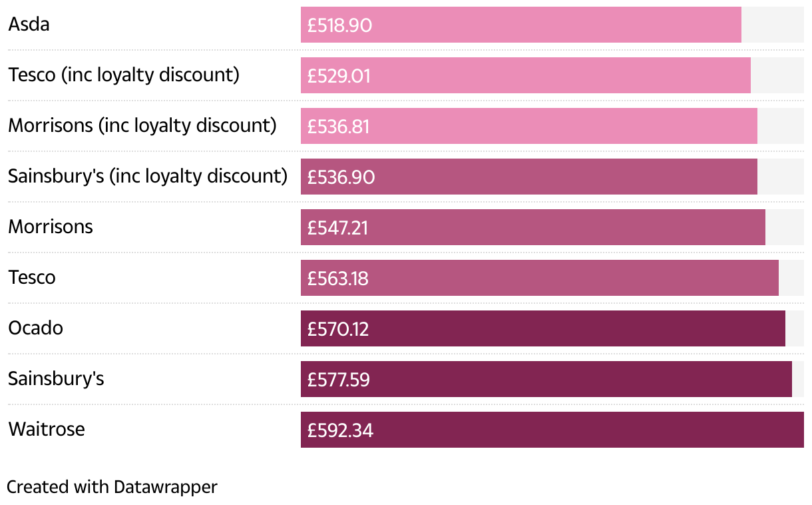
Task: Click the Sainsbury's (inc loyalty discount) label
Action: pyautogui.click(x=148, y=176)
